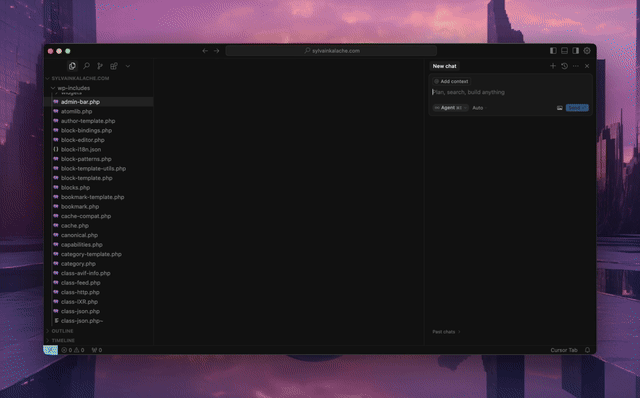Open notifications bell in status bar

click(x=587, y=350)
